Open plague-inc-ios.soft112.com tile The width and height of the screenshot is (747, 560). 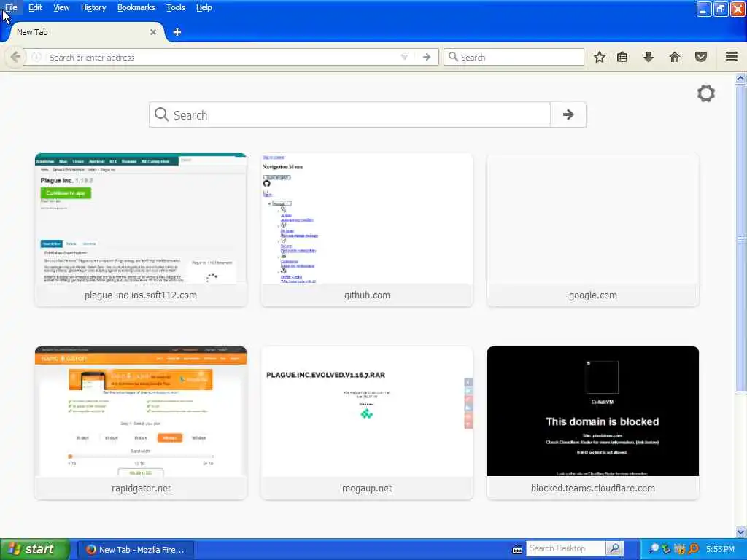pyautogui.click(x=141, y=230)
